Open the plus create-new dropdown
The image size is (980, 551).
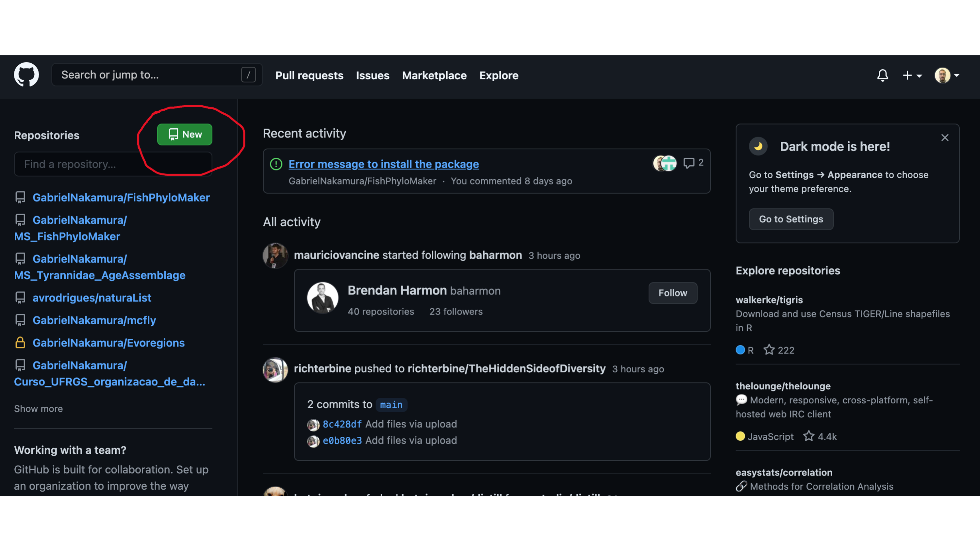tap(912, 75)
